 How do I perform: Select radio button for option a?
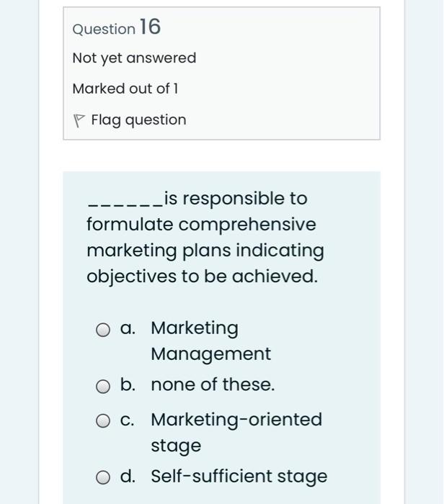tap(104, 330)
